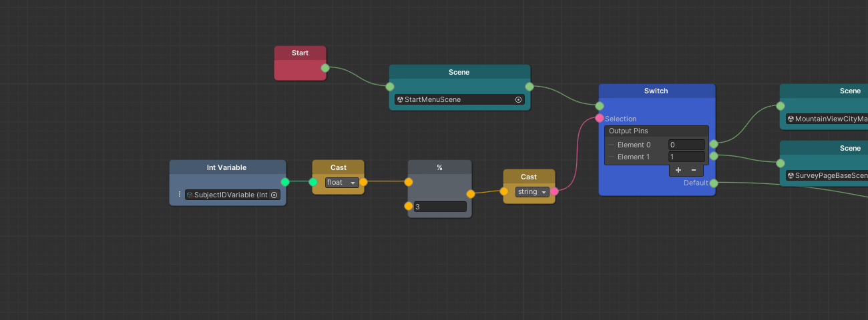Click the string Cast node's pink output port

click(x=554, y=191)
